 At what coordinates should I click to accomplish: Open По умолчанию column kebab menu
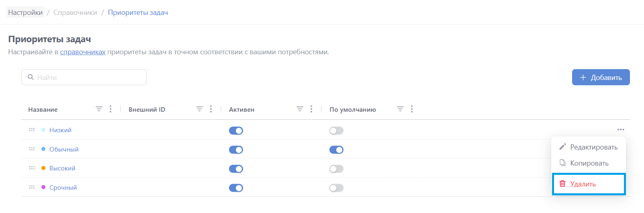[412, 109]
